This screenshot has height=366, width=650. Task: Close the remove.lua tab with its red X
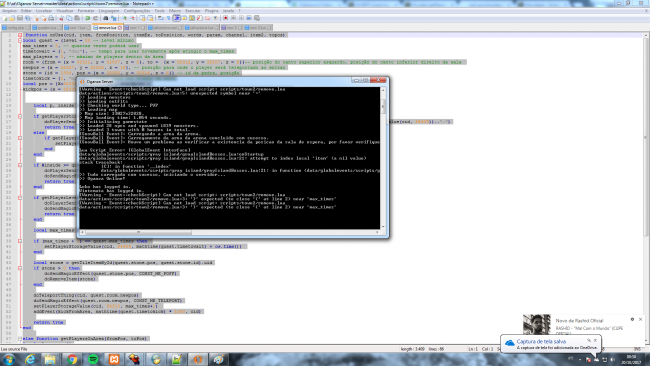click(x=120, y=28)
